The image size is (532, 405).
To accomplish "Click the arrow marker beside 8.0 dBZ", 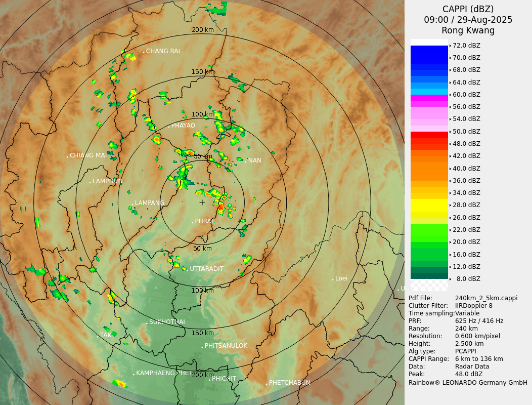I will [x=450, y=279].
